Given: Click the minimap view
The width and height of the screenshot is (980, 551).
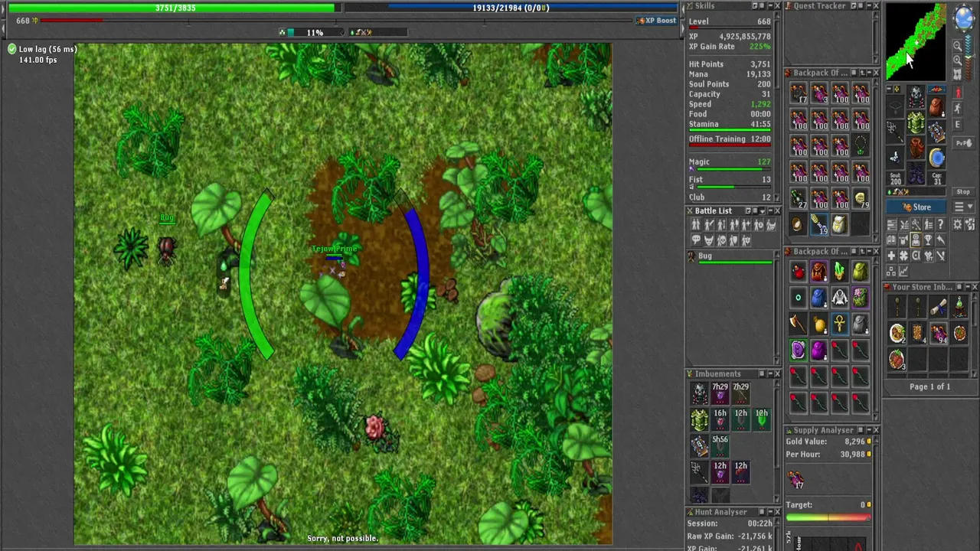Looking at the screenshot, I should tap(916, 41).
